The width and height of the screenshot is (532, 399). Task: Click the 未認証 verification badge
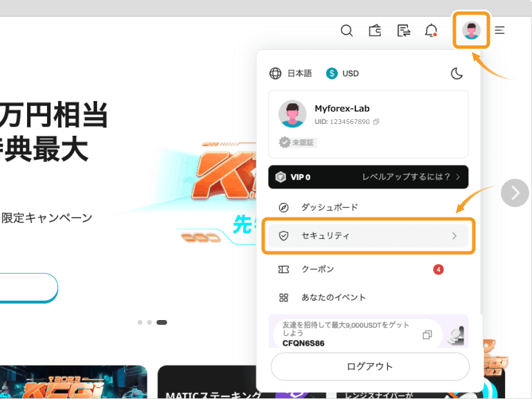point(297,142)
